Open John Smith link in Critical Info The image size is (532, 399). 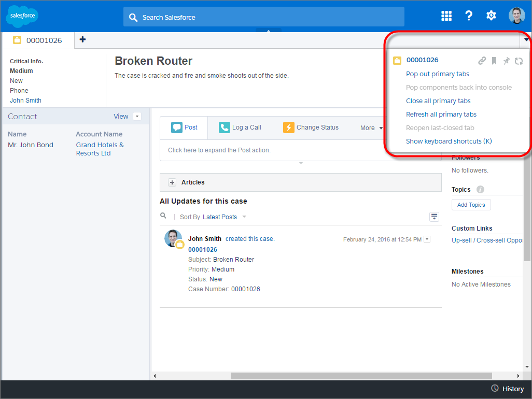click(25, 101)
